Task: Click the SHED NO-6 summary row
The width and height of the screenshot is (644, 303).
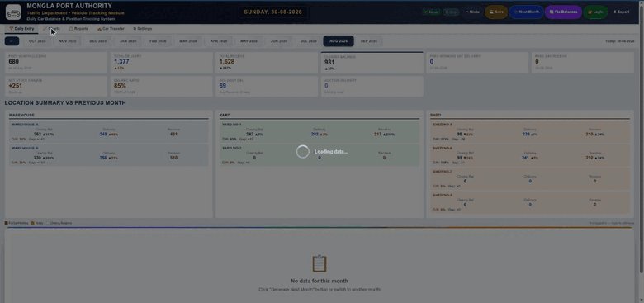Action: (x=530, y=155)
